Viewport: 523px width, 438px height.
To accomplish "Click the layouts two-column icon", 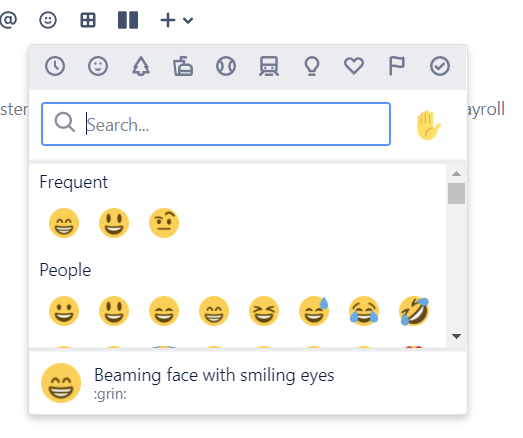I will tap(128, 20).
